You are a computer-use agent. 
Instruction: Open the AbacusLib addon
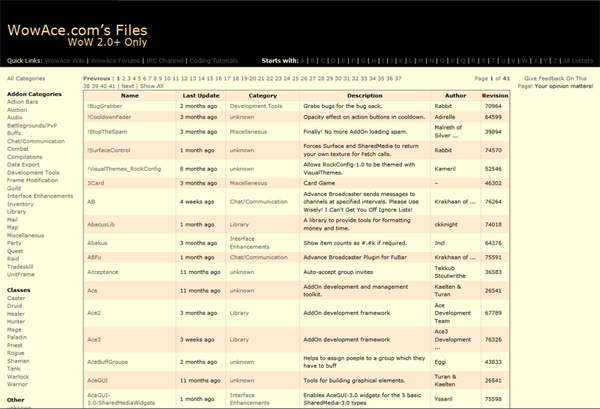pyautogui.click(x=101, y=225)
